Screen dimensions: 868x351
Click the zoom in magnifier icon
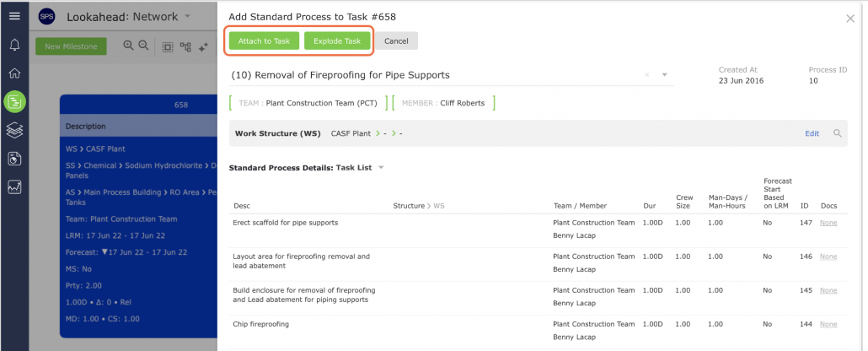[128, 46]
